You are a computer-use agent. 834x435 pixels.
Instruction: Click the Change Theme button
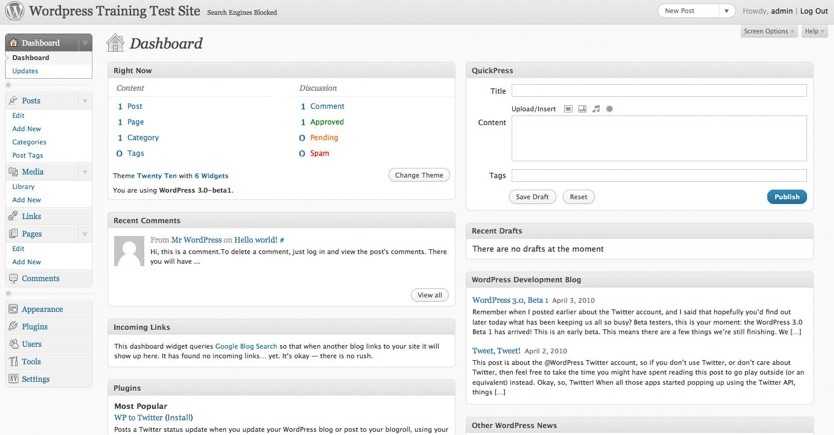coord(419,175)
